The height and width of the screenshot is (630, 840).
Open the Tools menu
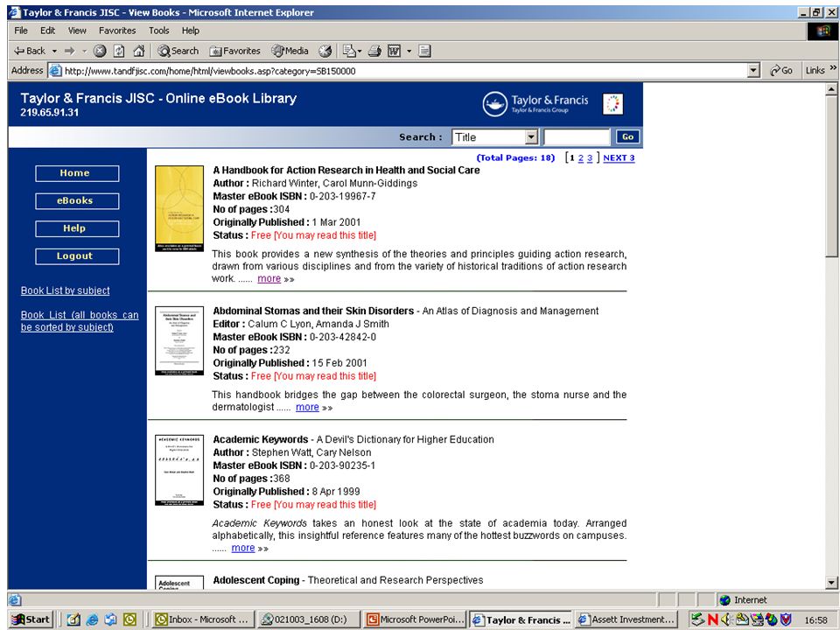tap(159, 31)
